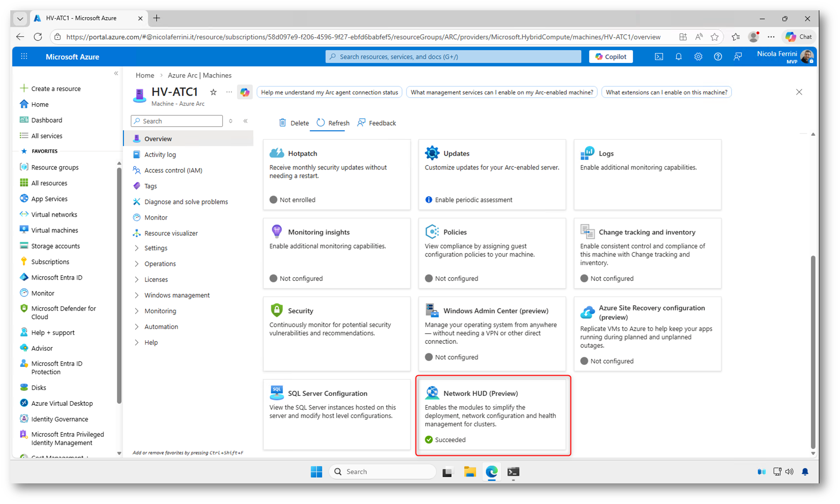Open Virtual machines in the favorites sidebar
This screenshot has width=840, height=504.
(55, 230)
